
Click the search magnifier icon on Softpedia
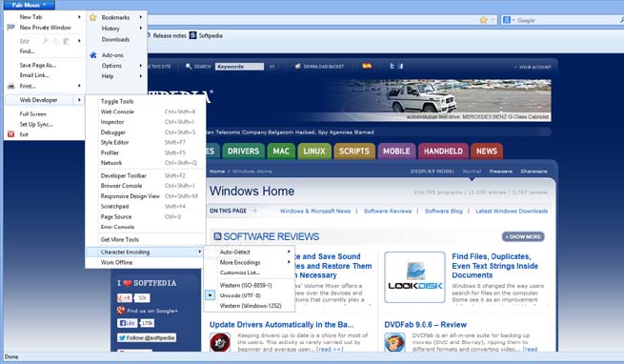[x=189, y=66]
